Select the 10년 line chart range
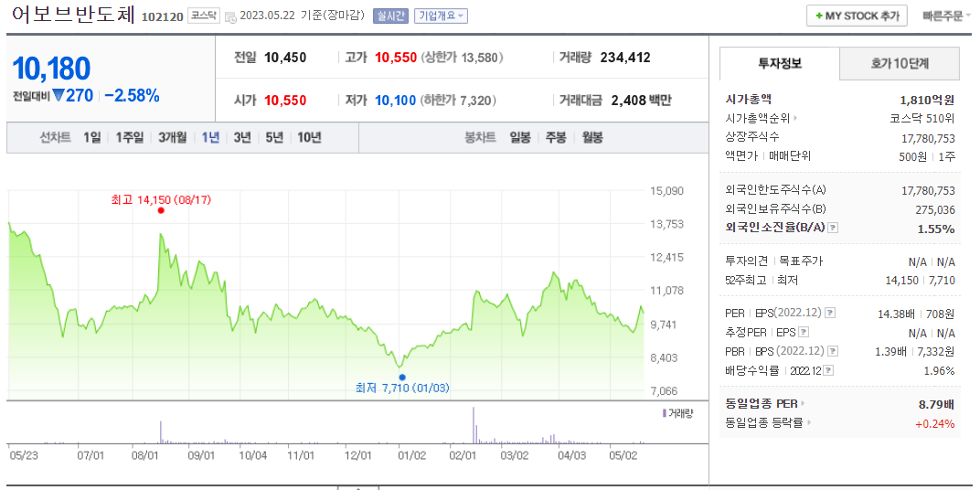980x490 pixels. (309, 137)
